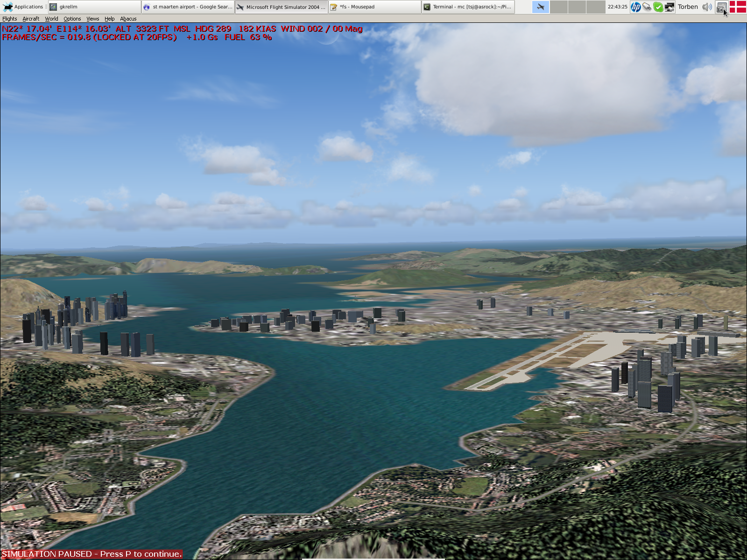The image size is (747, 560).
Task: Open the Flights menu
Action: (x=9, y=19)
